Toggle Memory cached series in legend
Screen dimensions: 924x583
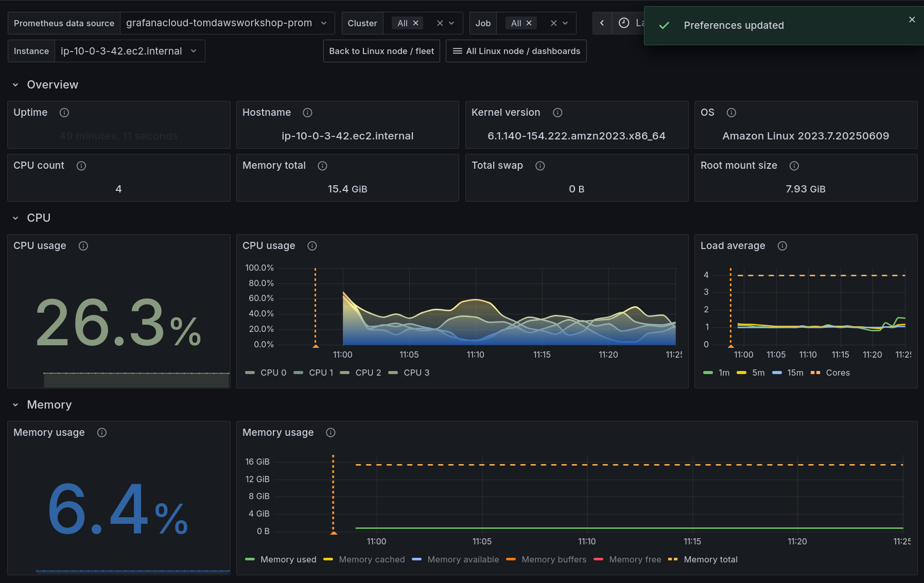[372, 559]
